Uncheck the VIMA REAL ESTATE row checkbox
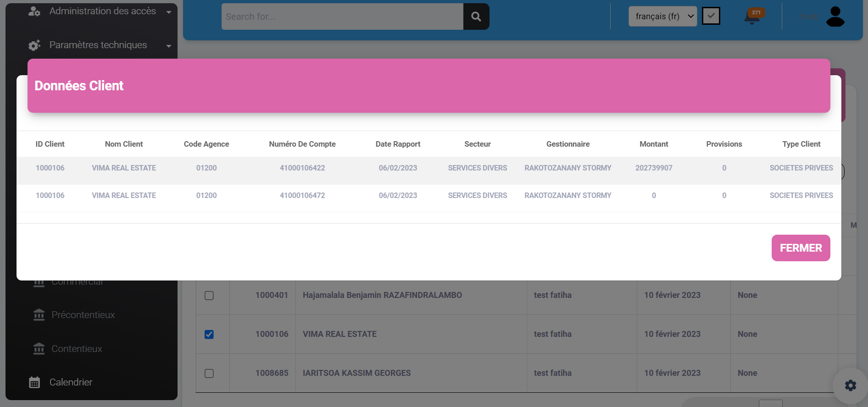The width and height of the screenshot is (868, 407). coord(209,335)
